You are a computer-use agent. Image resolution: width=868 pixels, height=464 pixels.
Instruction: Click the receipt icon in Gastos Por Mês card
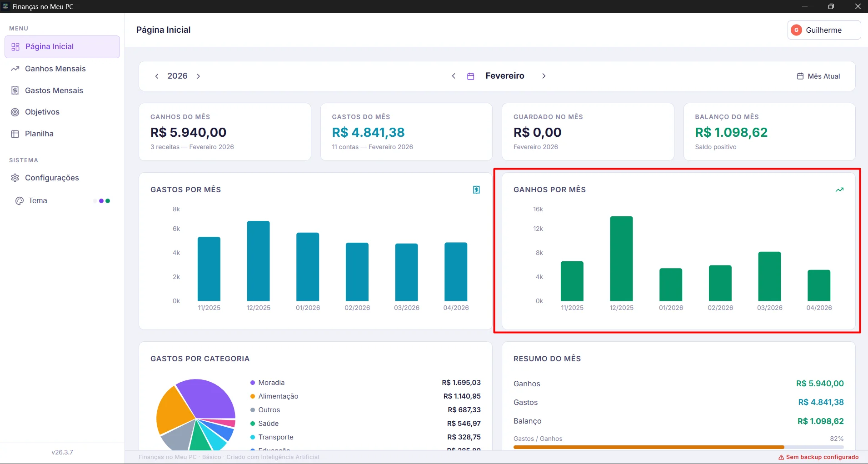pyautogui.click(x=476, y=190)
